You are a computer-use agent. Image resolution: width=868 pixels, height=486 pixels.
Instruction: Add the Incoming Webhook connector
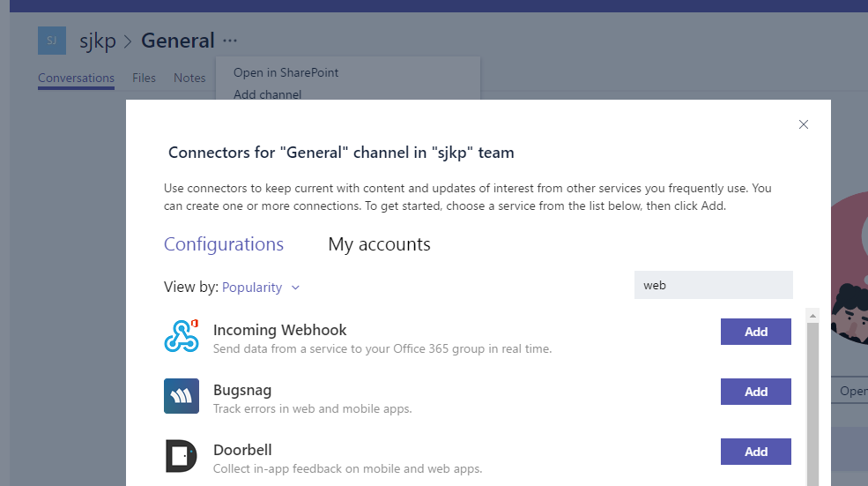[755, 332]
